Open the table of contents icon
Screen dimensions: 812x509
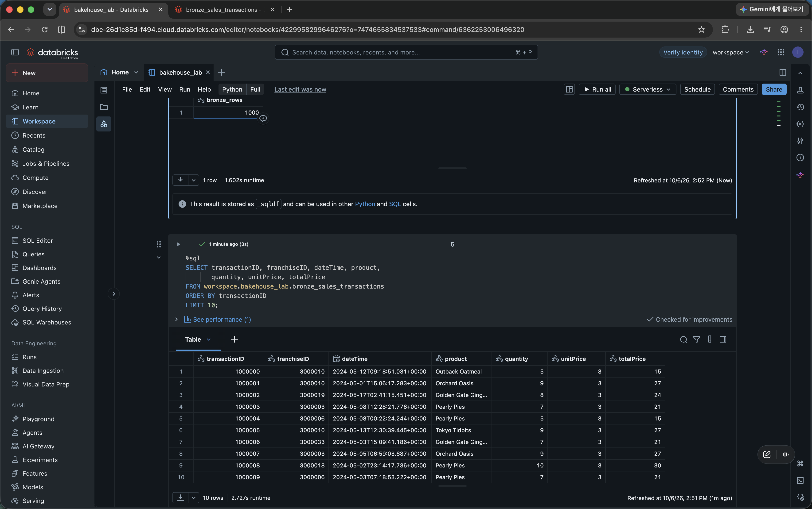[x=104, y=90]
